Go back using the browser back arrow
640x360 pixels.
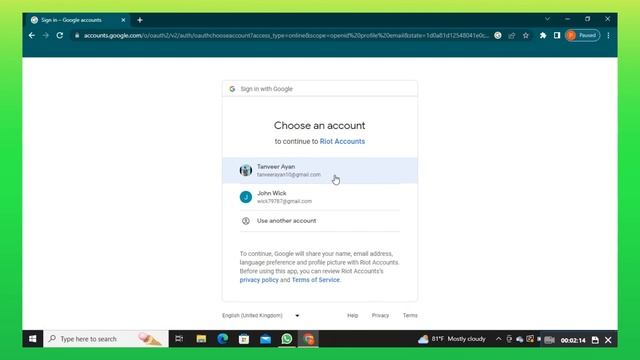32,36
